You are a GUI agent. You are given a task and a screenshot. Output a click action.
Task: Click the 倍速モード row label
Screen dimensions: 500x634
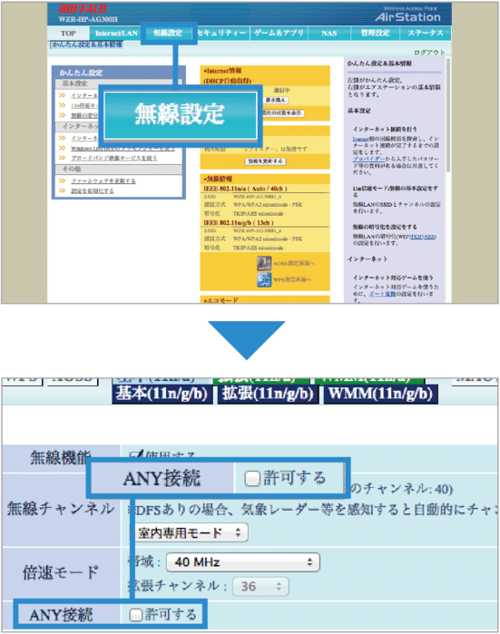pyautogui.click(x=61, y=573)
